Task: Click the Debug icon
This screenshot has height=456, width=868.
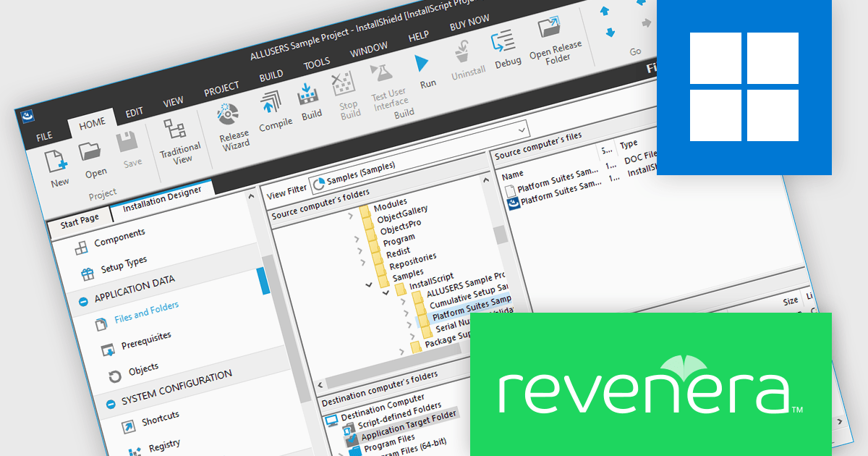Action: pos(502,41)
